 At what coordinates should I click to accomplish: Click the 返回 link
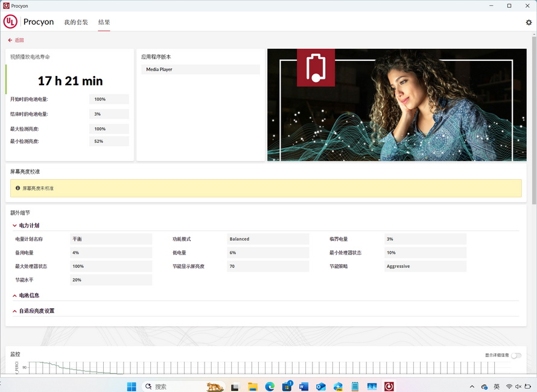[x=19, y=40]
